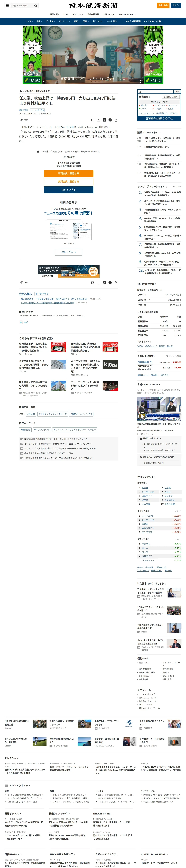Screen dimensions: 186x868
Task: Click the 日経会社情報 DIGITAL banner
Action: pyautogui.click(x=159, y=119)
